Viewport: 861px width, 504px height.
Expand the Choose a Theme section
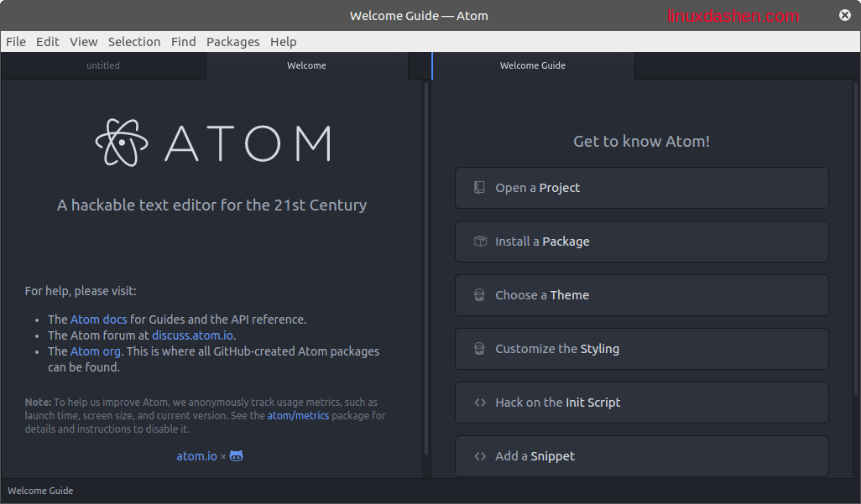click(641, 295)
